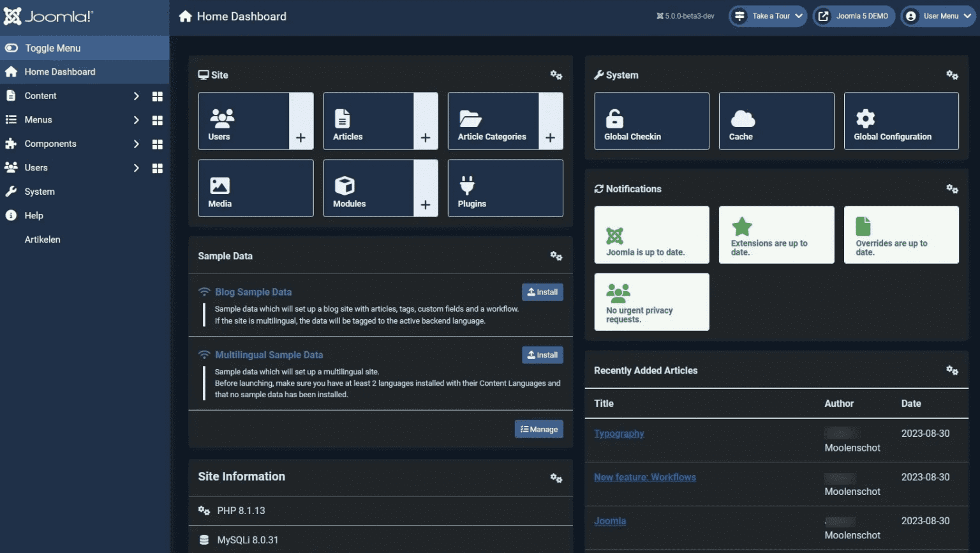Open Site module settings gears icon
This screenshot has height=553, width=980.
click(556, 75)
